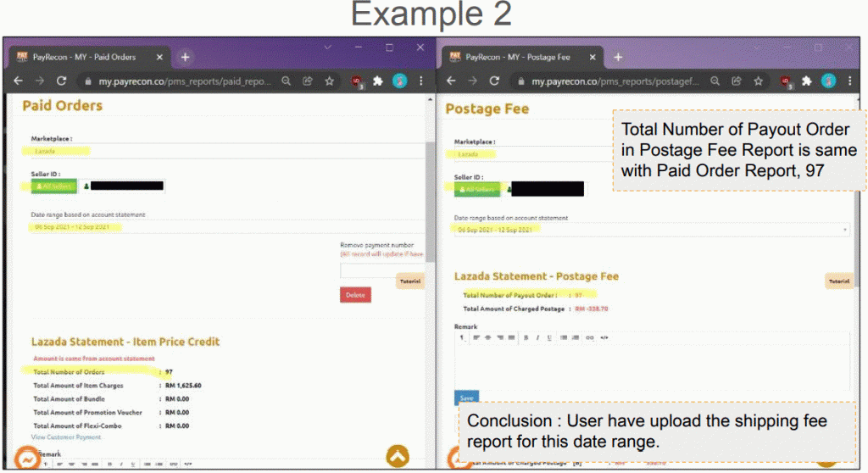This screenshot has height=473, width=868.
Task: Open Tutorial button on Postage Fee page
Action: click(838, 281)
